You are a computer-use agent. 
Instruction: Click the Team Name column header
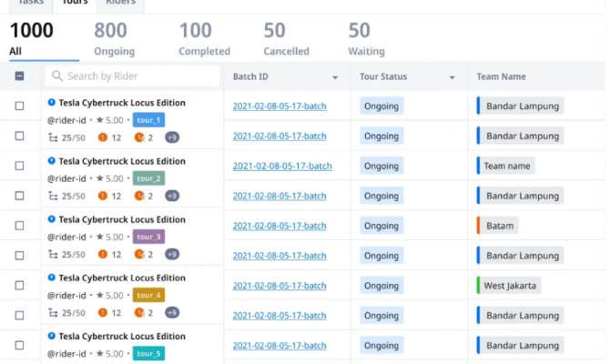tap(501, 77)
